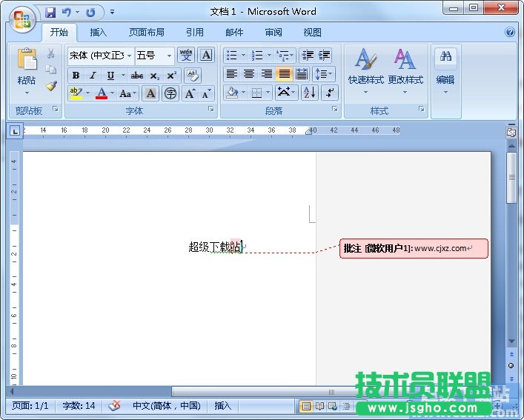Toggle Italic formatting
The width and height of the screenshot is (524, 420).
[93, 76]
